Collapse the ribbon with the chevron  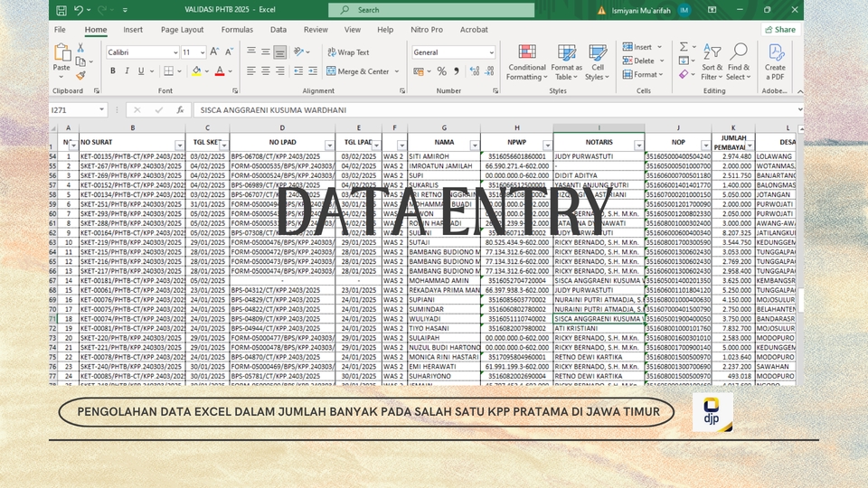tap(800, 91)
